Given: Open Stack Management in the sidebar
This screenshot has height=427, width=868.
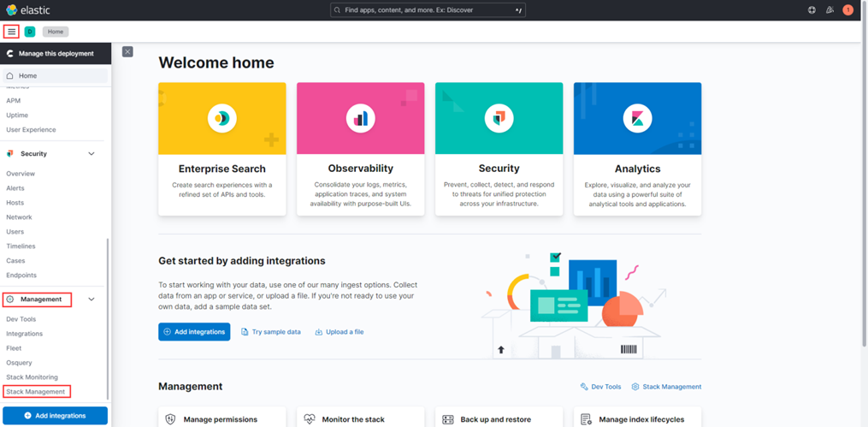Looking at the screenshot, I should (35, 392).
